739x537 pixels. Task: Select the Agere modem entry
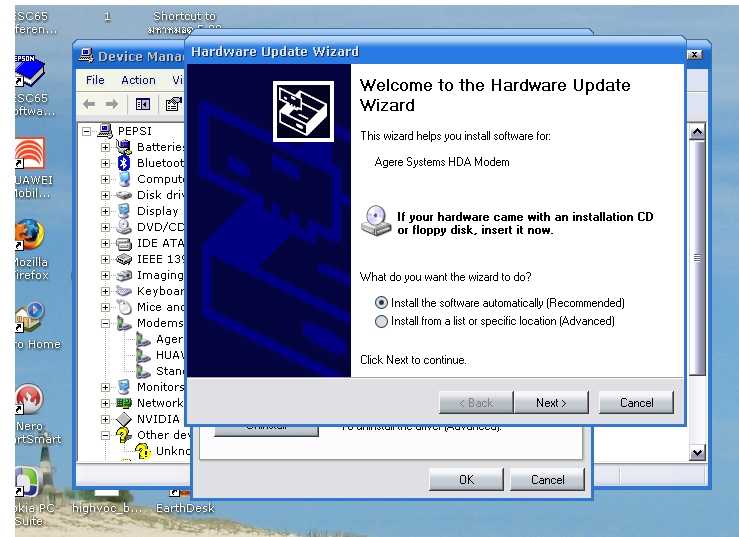click(159, 339)
